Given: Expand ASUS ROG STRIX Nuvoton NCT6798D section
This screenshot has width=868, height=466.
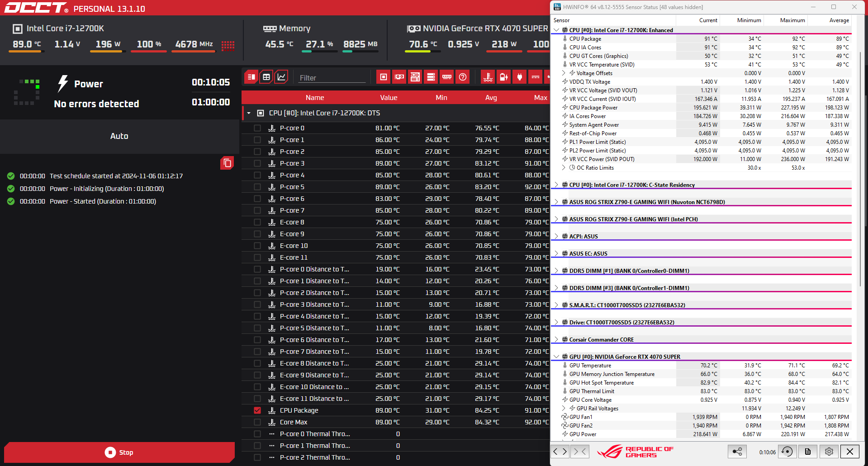Looking at the screenshot, I should [556, 202].
